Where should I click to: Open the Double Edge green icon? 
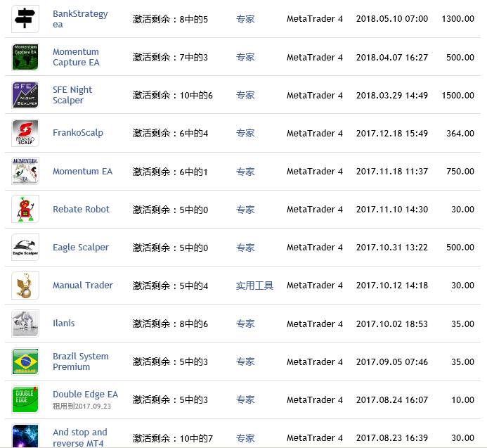[25, 399]
